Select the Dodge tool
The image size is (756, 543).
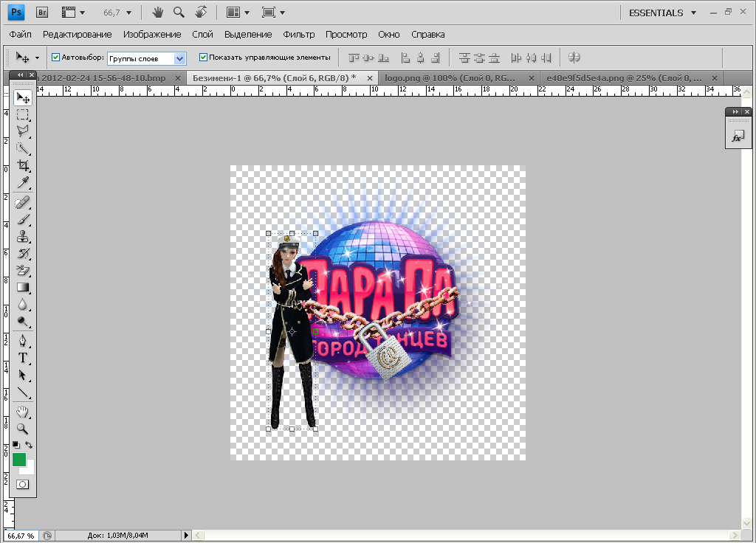tap(23, 322)
